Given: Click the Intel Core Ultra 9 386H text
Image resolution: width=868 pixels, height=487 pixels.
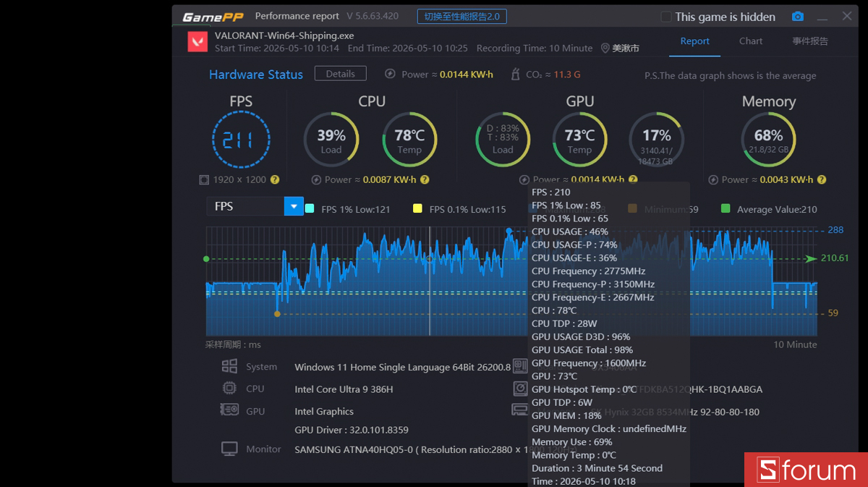Looking at the screenshot, I should [x=344, y=389].
